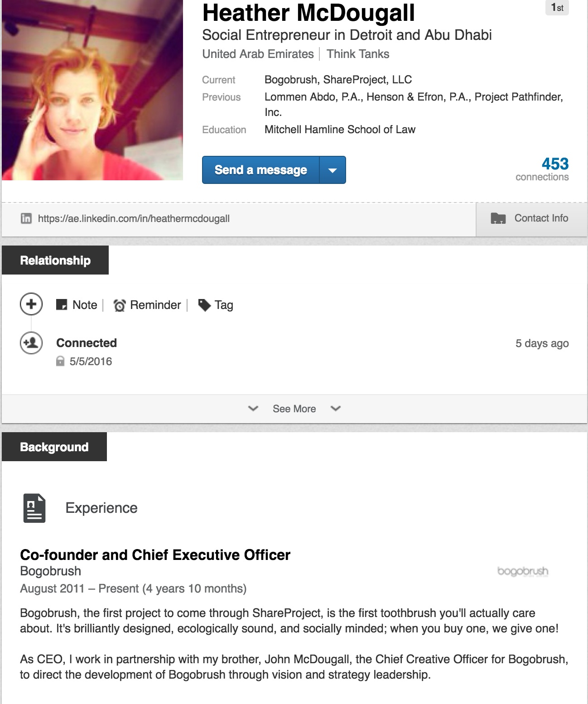Open the heathermcdougall profile URL link

[x=134, y=218]
